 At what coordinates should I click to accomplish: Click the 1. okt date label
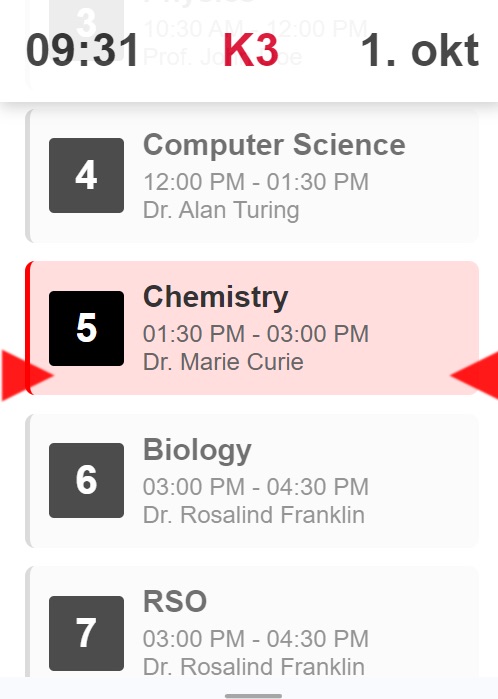pos(420,50)
